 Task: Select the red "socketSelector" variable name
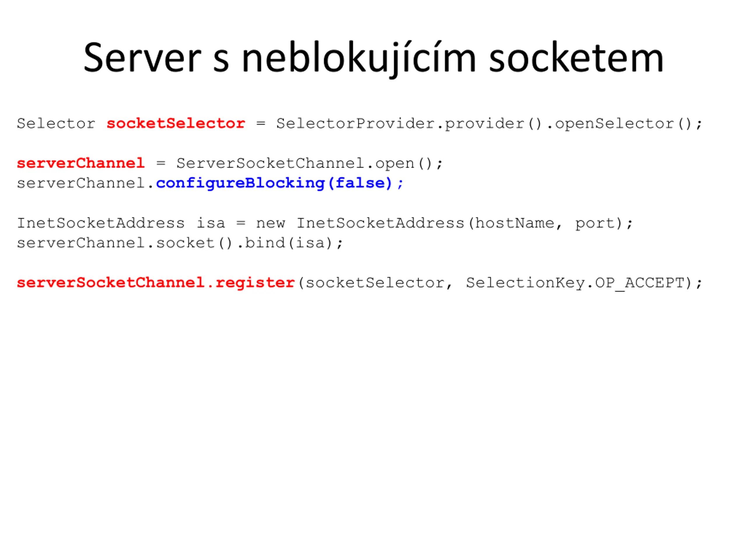[x=176, y=124]
